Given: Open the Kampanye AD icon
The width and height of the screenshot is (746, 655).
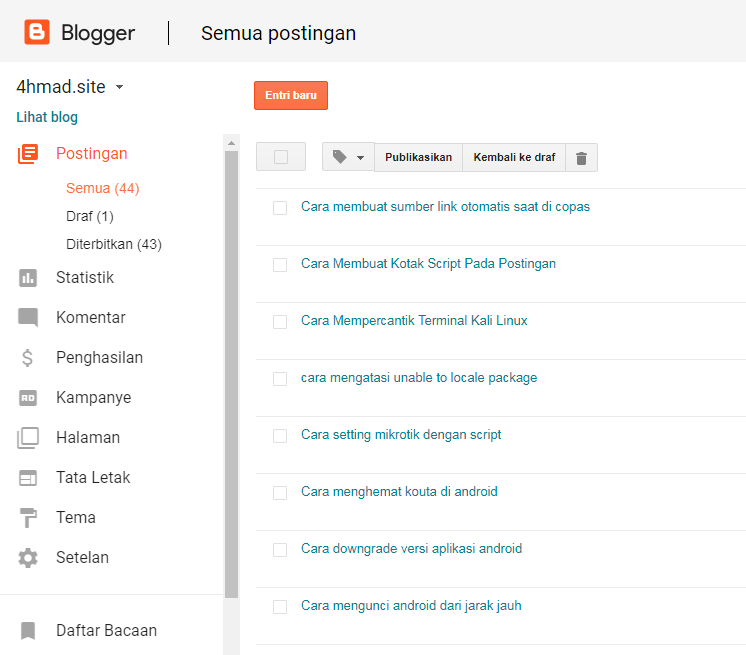Looking at the screenshot, I should point(28,398).
